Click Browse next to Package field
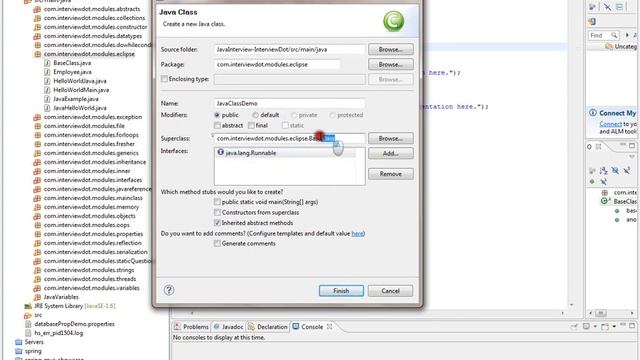 pyautogui.click(x=391, y=64)
